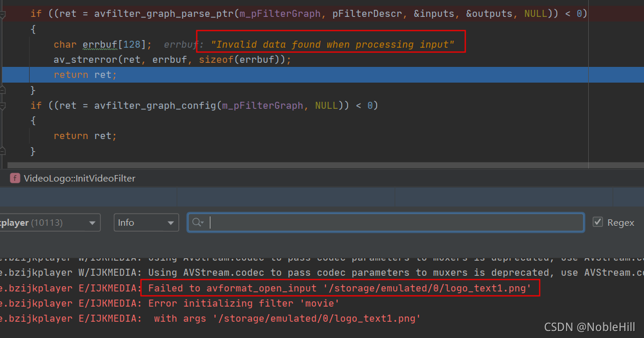Click the magnifier icon in the logcat search field
644x338 pixels.
(x=198, y=222)
